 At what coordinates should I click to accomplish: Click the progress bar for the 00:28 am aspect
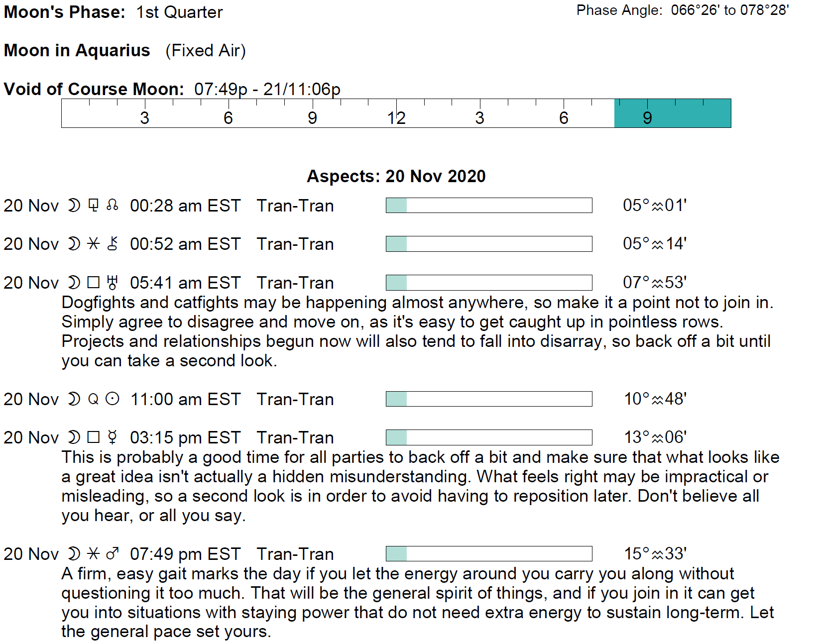point(488,205)
